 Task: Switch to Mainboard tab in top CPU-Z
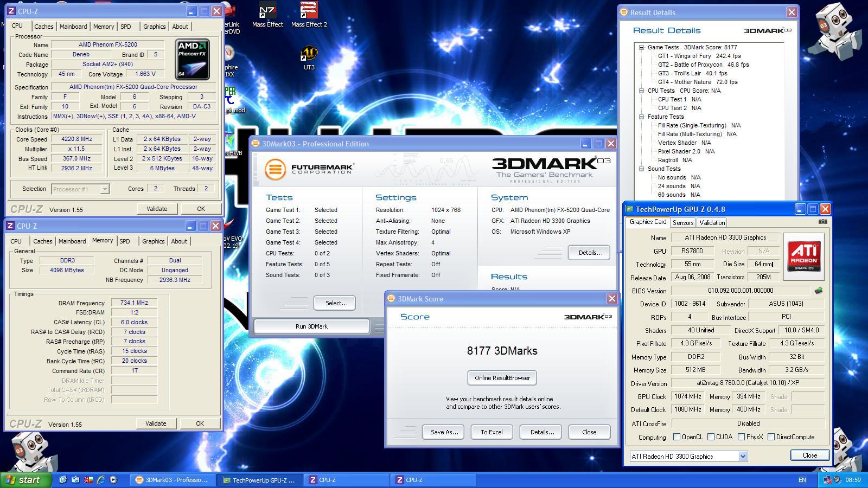73,27
